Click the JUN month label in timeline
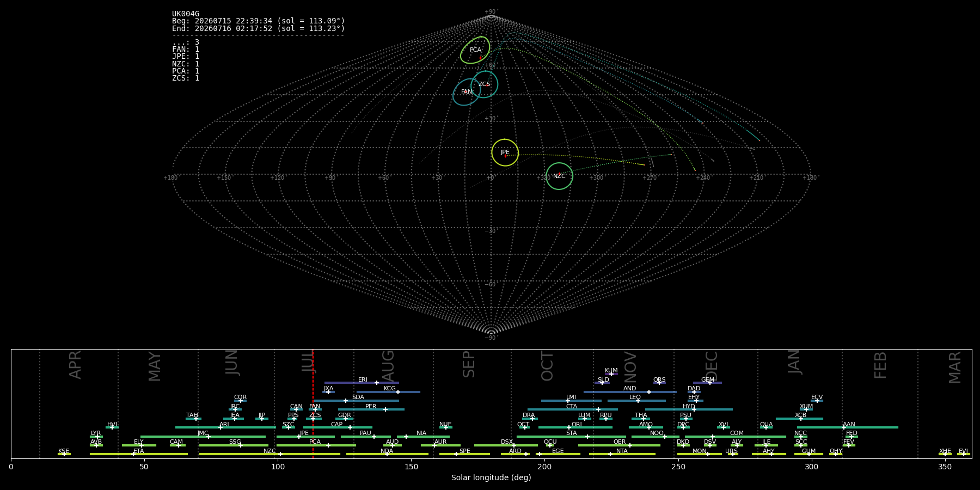Image resolution: width=980 pixels, height=490 pixels. (x=232, y=363)
